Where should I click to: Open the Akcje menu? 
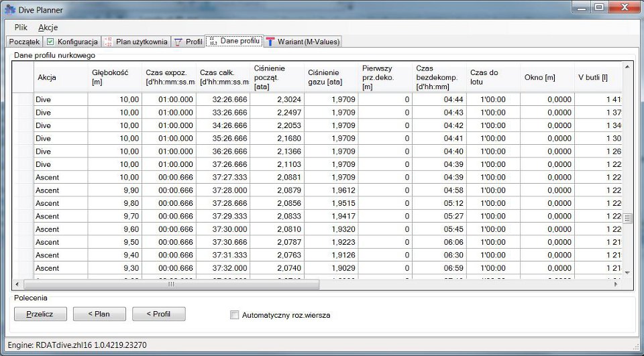tap(48, 27)
